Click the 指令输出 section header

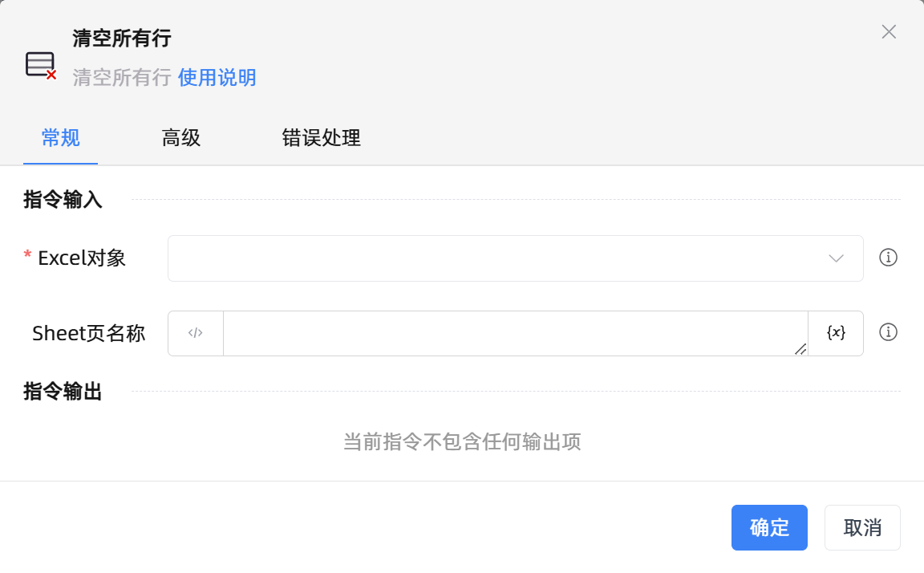[x=63, y=392]
